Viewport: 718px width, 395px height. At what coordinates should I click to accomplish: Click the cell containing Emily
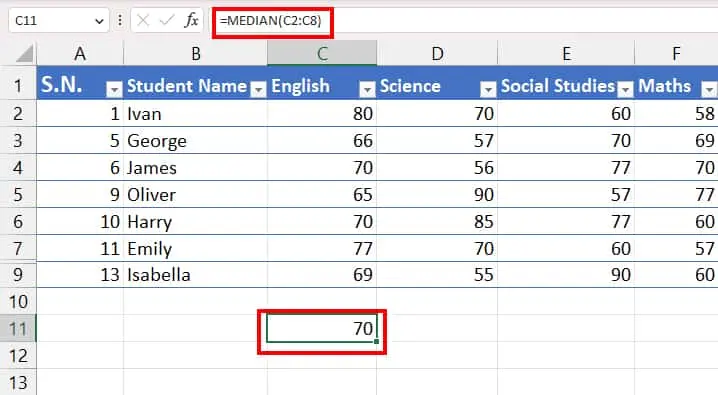click(x=196, y=249)
